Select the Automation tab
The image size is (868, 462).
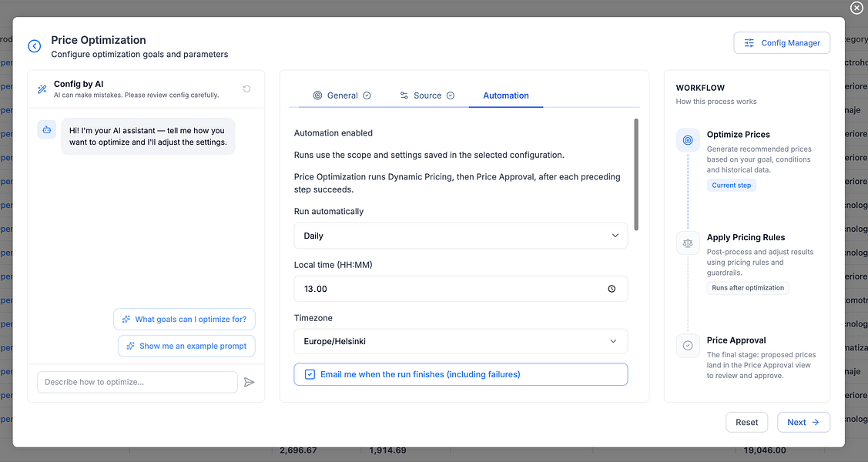pos(506,95)
